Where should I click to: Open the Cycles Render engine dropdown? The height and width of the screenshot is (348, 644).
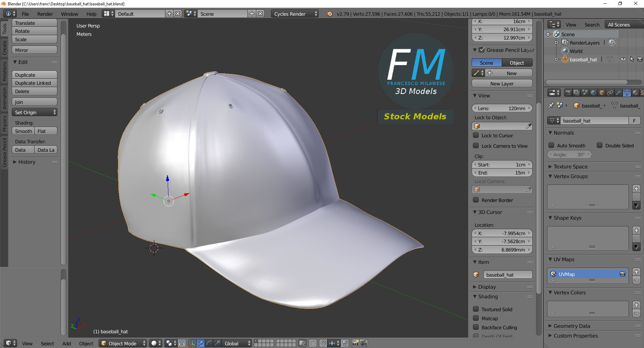click(295, 14)
